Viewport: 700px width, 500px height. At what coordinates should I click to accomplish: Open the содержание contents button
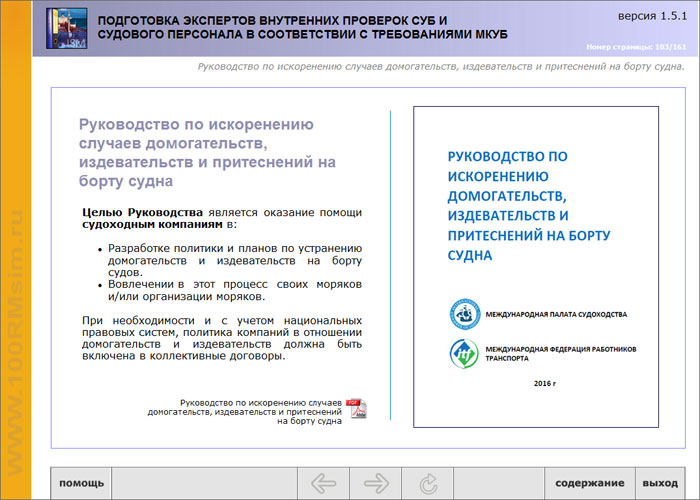[589, 483]
